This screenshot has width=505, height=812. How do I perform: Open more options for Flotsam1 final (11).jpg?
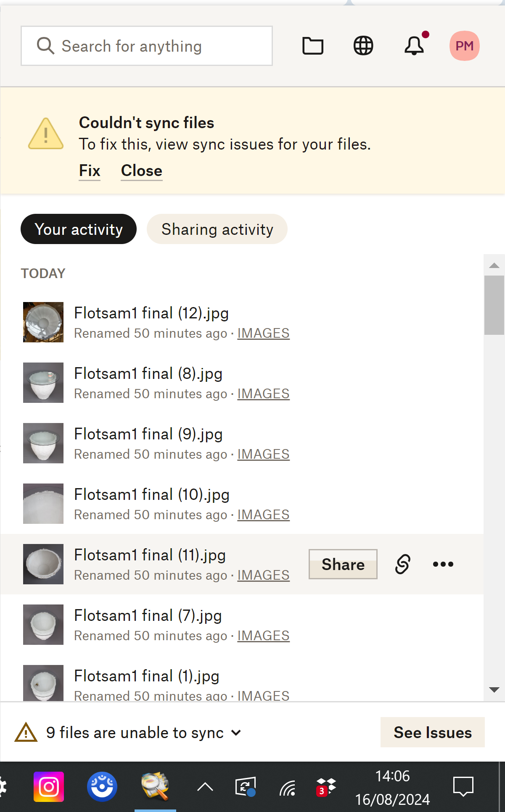pyautogui.click(x=443, y=564)
